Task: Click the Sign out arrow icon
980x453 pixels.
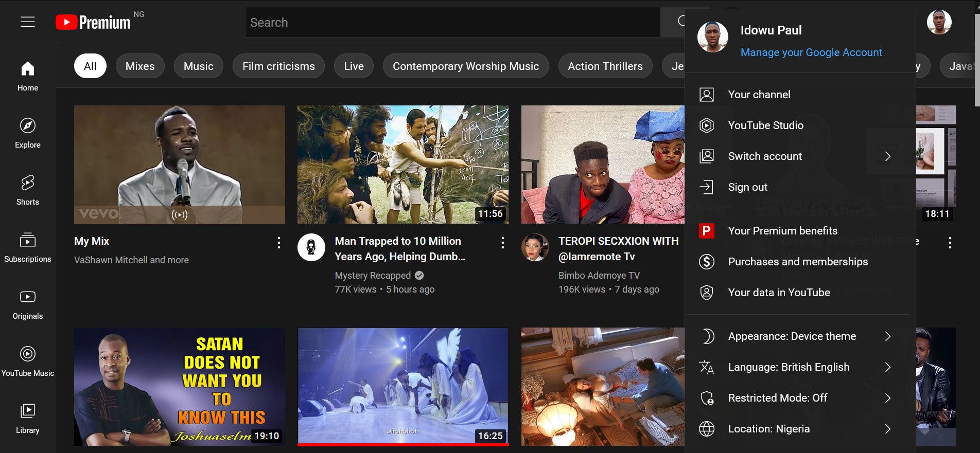Action: pos(707,187)
